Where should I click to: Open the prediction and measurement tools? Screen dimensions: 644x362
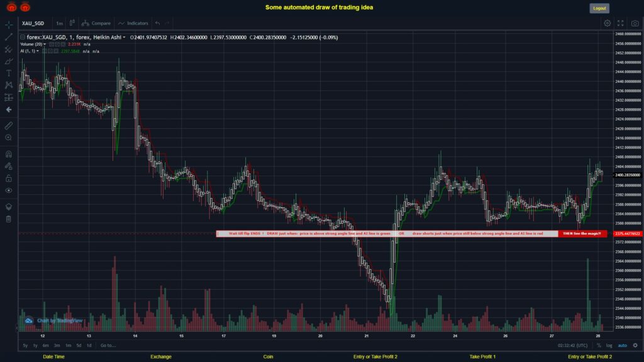(x=9, y=97)
